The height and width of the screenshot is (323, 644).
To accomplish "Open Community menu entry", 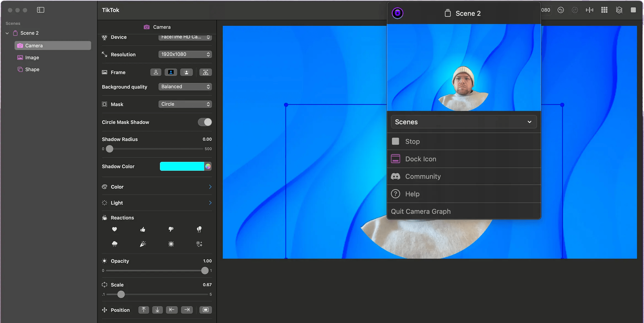I will tap(464, 176).
